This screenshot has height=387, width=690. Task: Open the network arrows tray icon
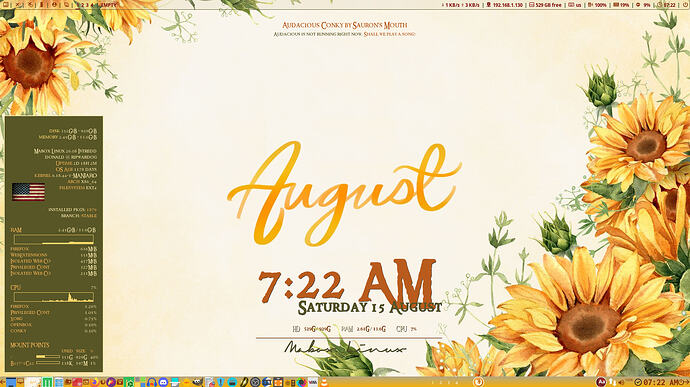click(613, 382)
